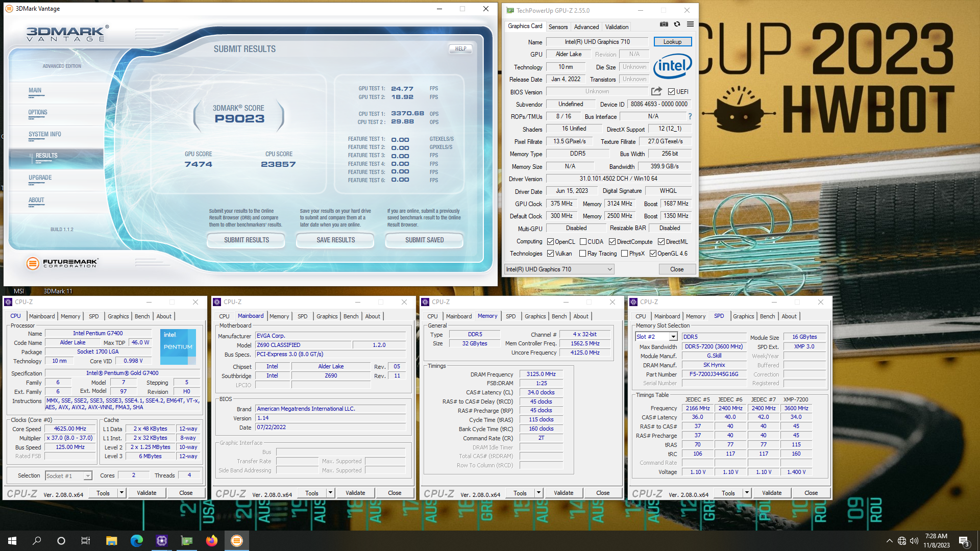This screenshot has height=551, width=980.
Task: Click the Lookup button in GPU-Z
Action: [672, 42]
